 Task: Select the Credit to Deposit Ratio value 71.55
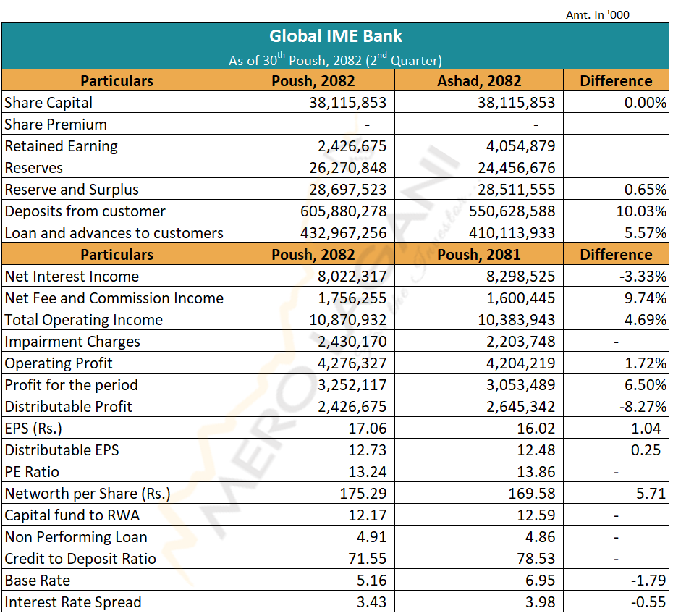tap(368, 559)
